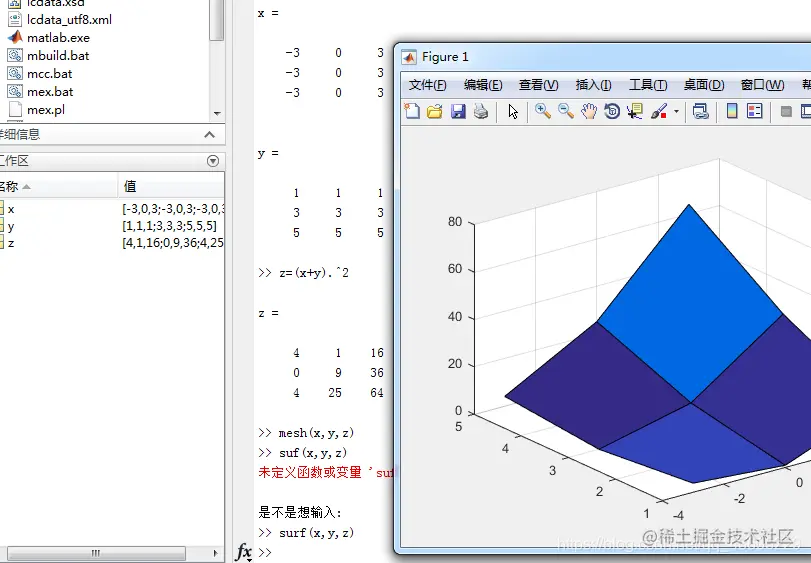Click the workspace scrollbar right arrow

[x=215, y=553]
